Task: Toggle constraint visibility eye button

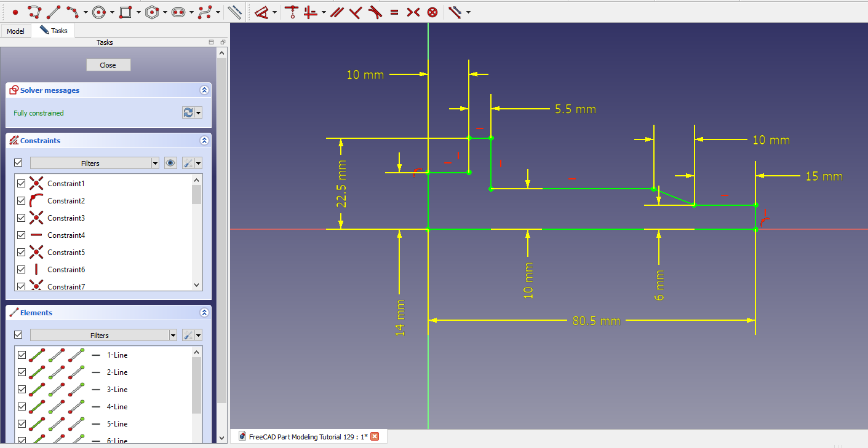Action: [170, 163]
